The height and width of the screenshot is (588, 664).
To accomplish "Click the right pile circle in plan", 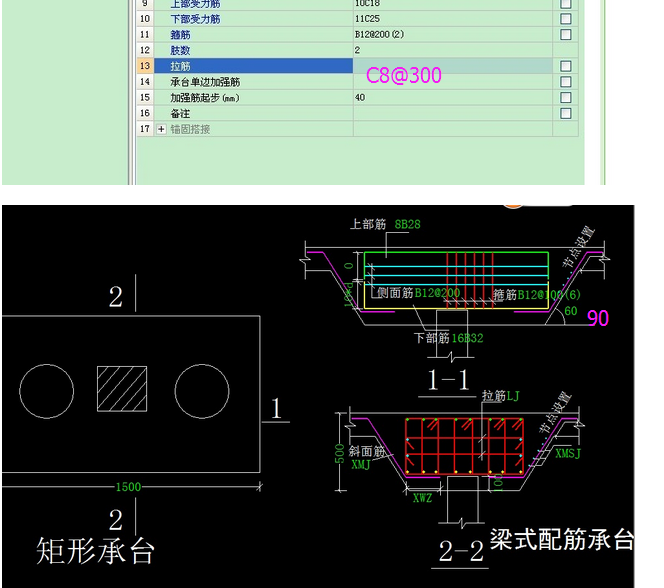I will click(x=202, y=391).
